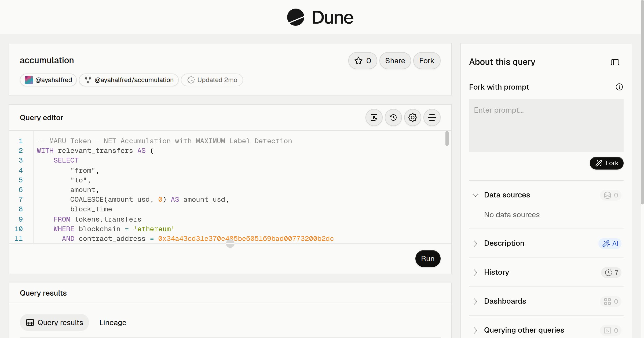Click the contract address hex value
This screenshot has width=644, height=338.
[246, 238]
